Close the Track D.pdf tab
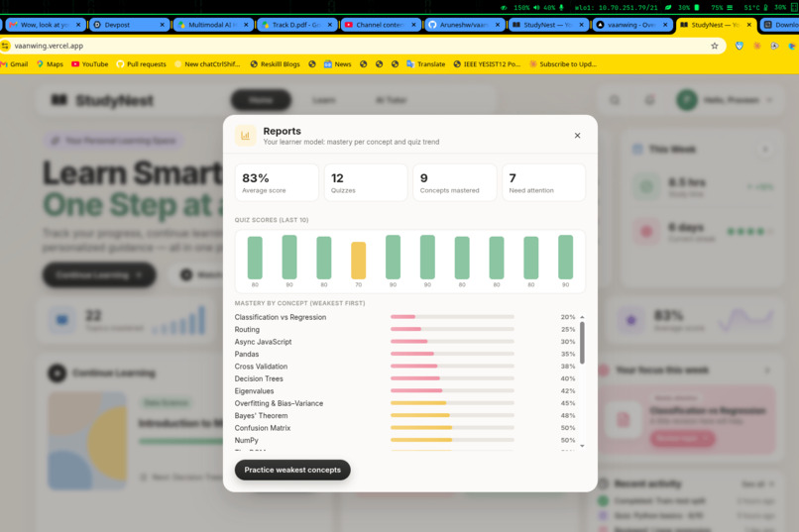The width and height of the screenshot is (799, 532). tap(330, 25)
